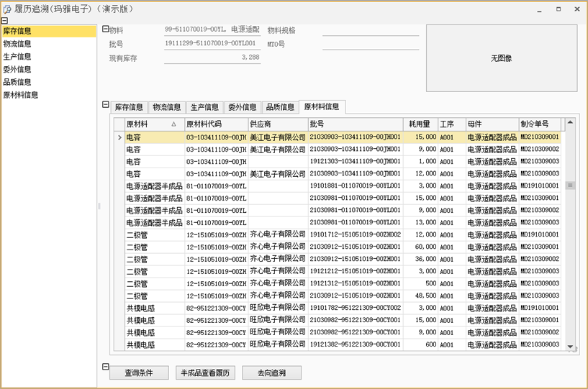The width and height of the screenshot is (588, 389).
Task: Click the app icon in the title bar
Action: point(7,7)
